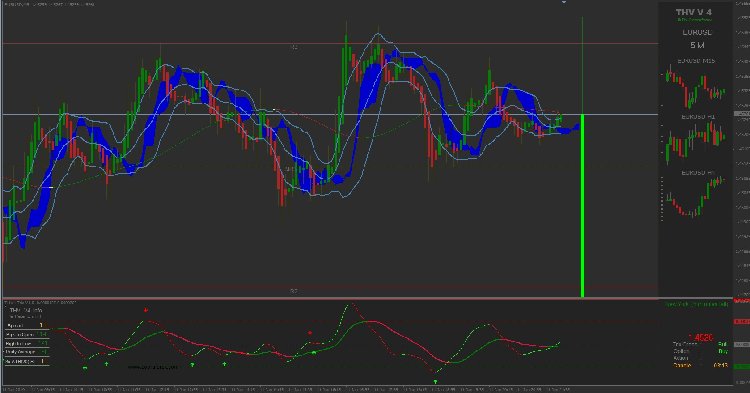Viewport: 750px width, 393px height.
Task: Click the white horizontal price level line
Action: click(330, 114)
